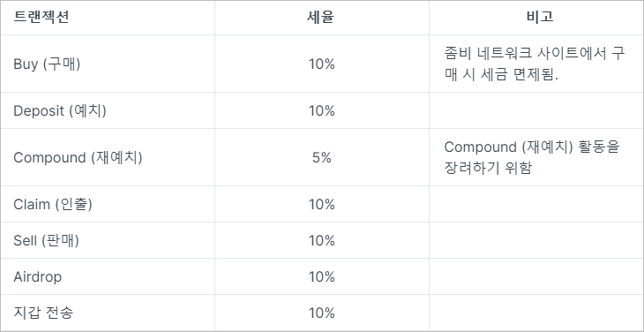This screenshot has height=332, width=644.
Task: Click the Sell row 10% value
Action: pos(322,240)
